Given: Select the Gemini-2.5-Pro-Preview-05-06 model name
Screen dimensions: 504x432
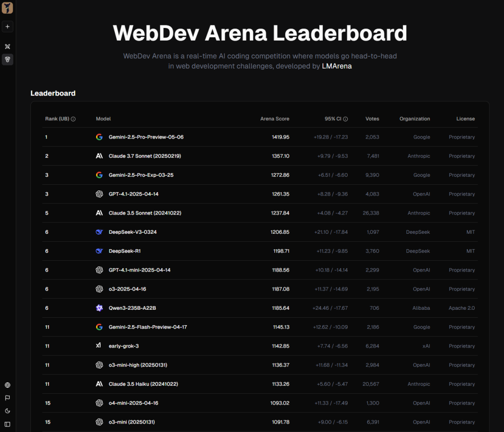Looking at the screenshot, I should point(146,137).
